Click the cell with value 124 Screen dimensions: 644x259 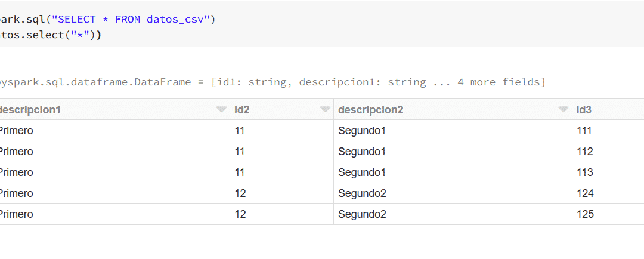pos(608,193)
